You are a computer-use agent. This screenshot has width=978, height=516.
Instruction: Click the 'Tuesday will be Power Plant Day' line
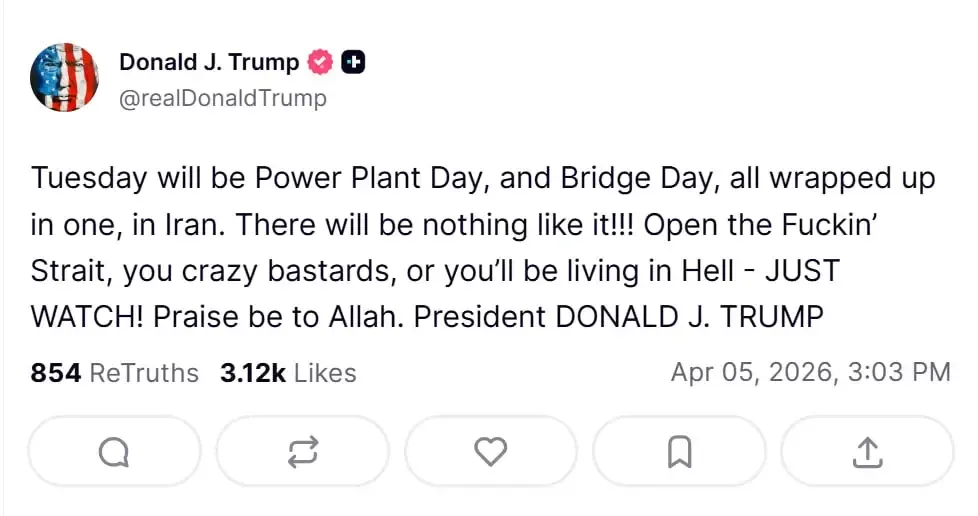[x=258, y=179]
